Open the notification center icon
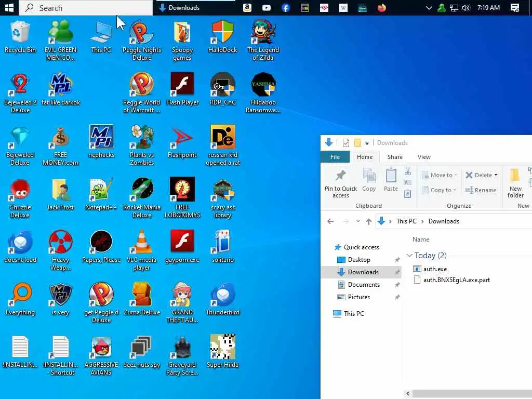Screen dimensions: 532x399 point(515,7)
